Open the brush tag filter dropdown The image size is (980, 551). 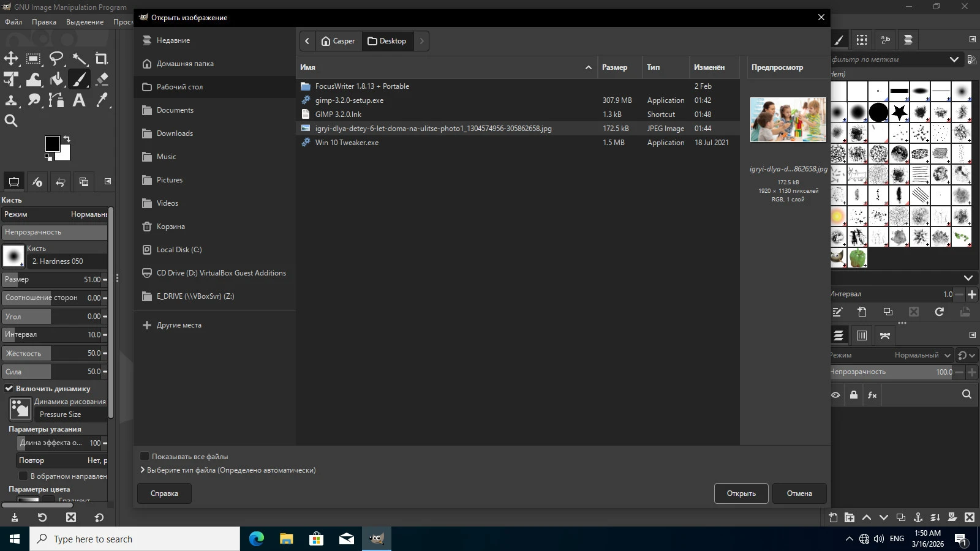coord(954,59)
